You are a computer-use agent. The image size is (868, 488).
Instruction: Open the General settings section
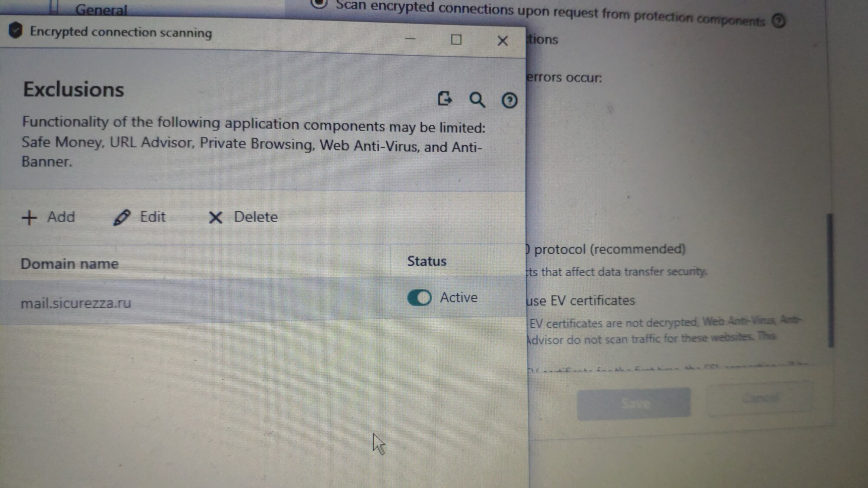[101, 9]
